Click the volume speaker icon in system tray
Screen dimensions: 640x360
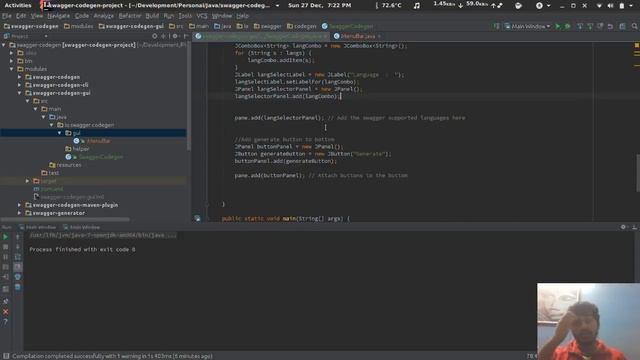pos(611,6)
